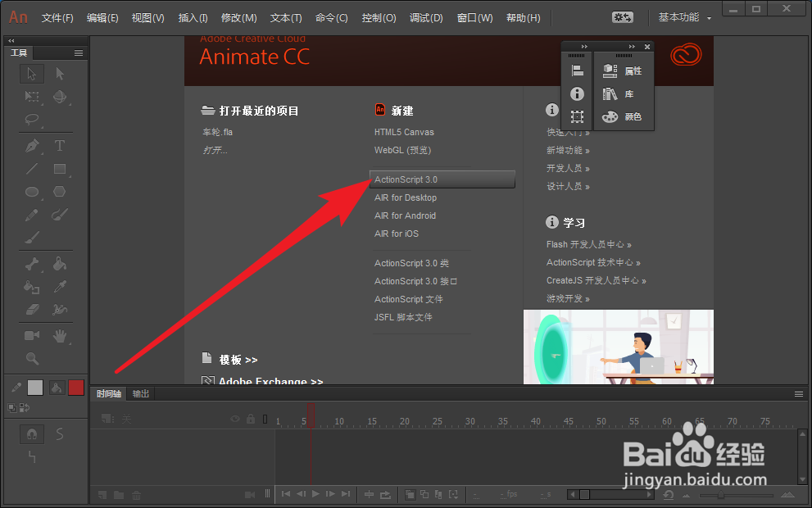Toggle Edit Multiple Frames

tap(438, 495)
